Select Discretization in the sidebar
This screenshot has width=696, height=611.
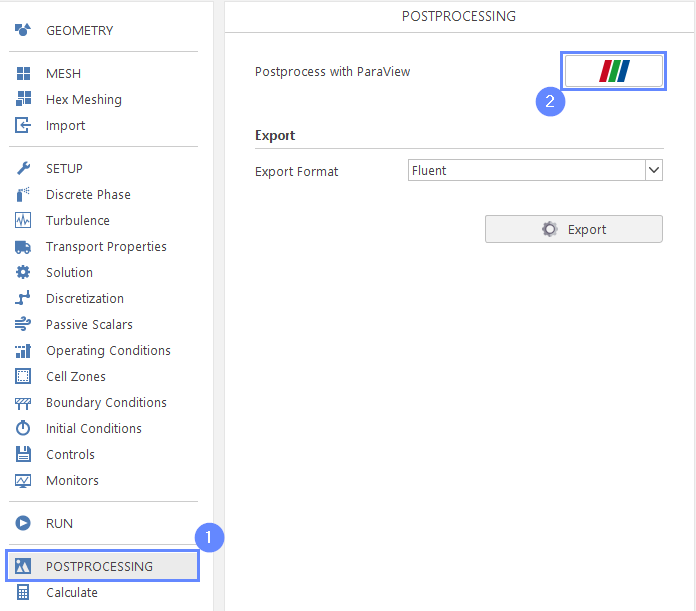tap(85, 299)
